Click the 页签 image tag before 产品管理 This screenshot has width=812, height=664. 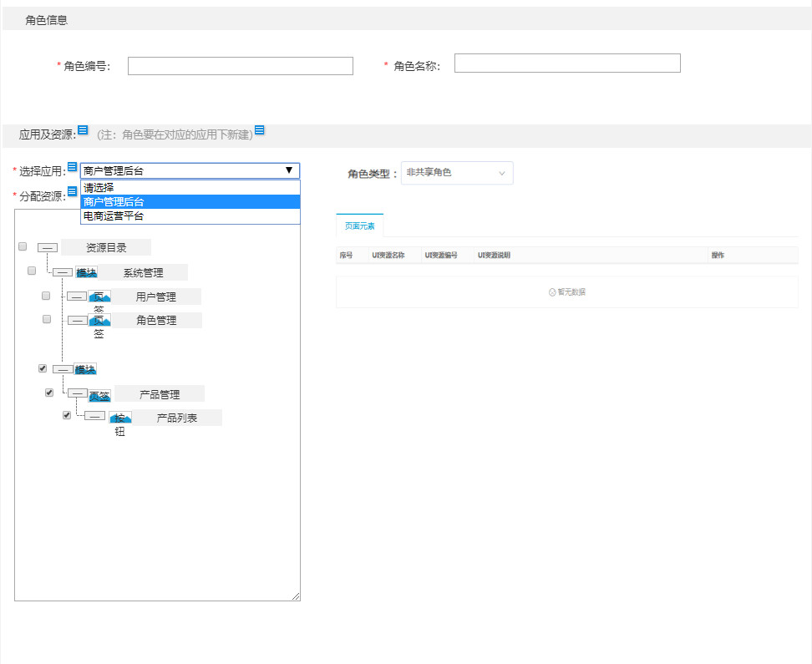click(99, 396)
